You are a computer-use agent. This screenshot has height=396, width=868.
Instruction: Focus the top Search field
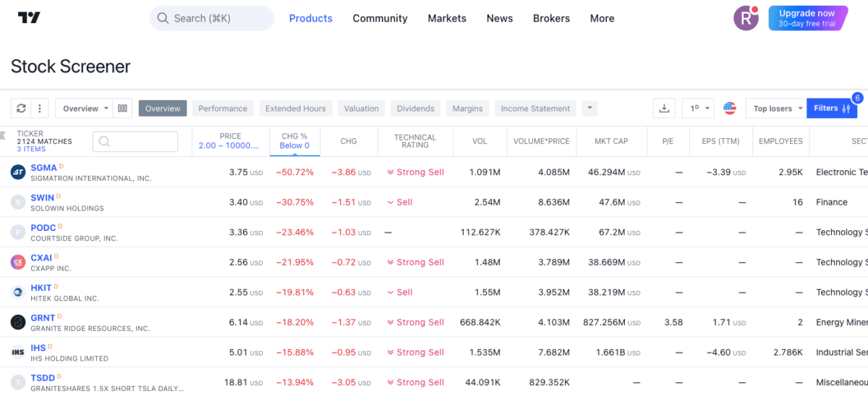click(212, 18)
